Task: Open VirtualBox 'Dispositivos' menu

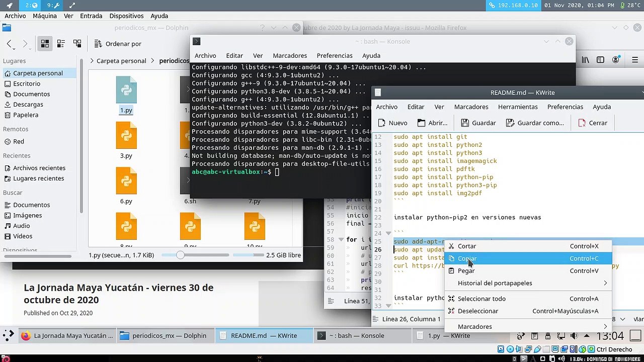Action: (126, 16)
